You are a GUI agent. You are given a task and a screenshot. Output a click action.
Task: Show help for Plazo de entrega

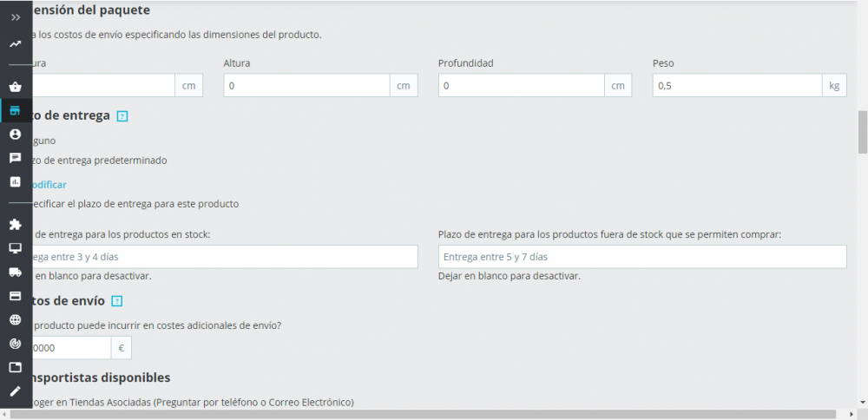pyautogui.click(x=122, y=115)
